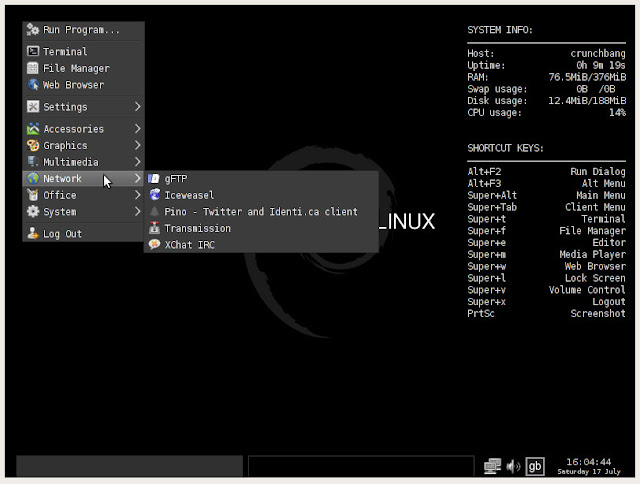Click the "SYSTEM INFO:" heading
640x484 pixels.
[500, 30]
